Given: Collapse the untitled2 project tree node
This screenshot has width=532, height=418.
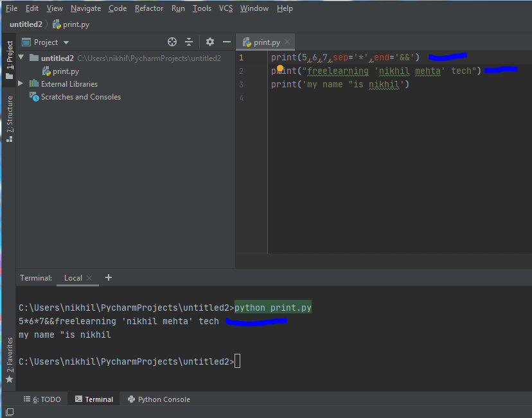Looking at the screenshot, I should (21, 57).
